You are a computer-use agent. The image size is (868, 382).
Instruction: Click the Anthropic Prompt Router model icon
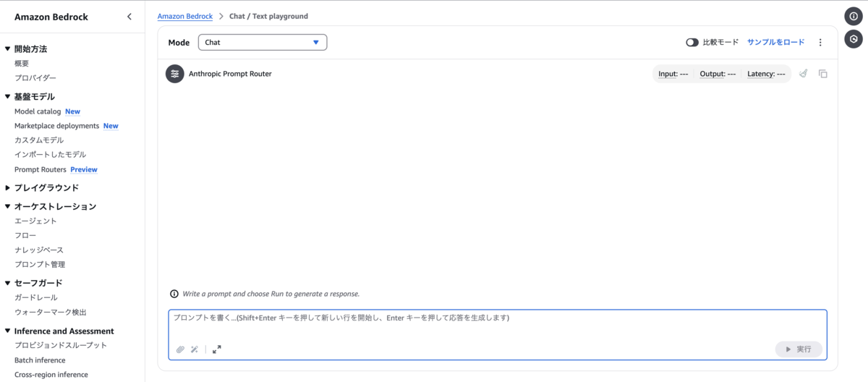point(175,74)
